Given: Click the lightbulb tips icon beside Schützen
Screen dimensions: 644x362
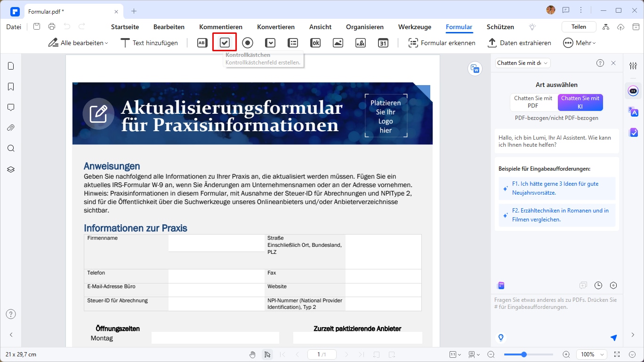Looking at the screenshot, I should (532, 27).
